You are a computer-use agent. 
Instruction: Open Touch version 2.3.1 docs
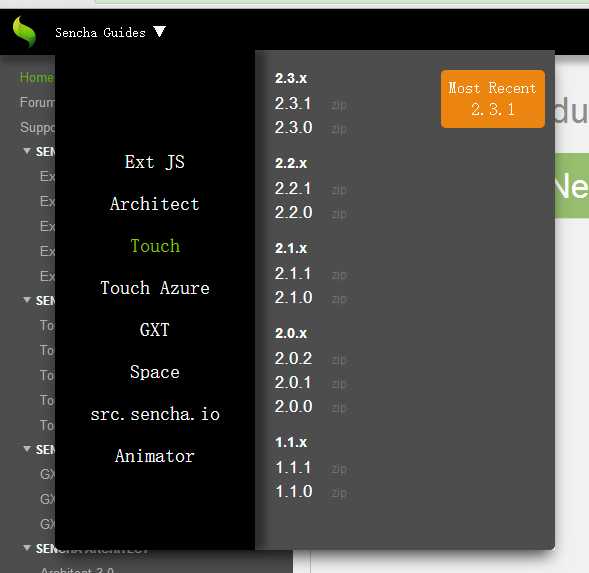(x=293, y=104)
